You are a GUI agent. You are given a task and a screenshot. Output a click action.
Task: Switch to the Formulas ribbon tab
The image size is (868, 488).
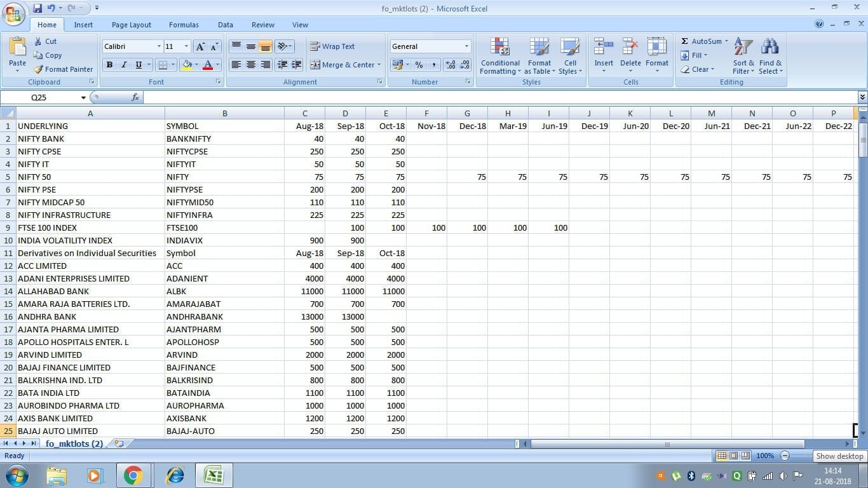(184, 25)
